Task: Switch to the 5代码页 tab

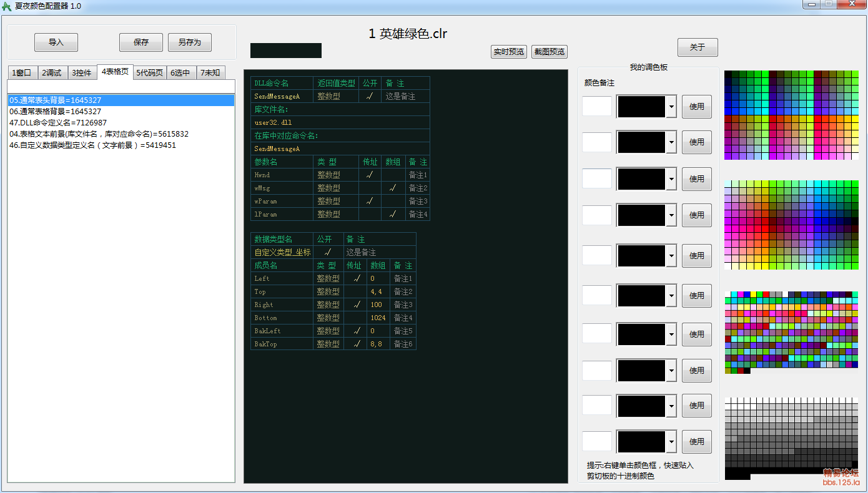Action: pyautogui.click(x=150, y=73)
